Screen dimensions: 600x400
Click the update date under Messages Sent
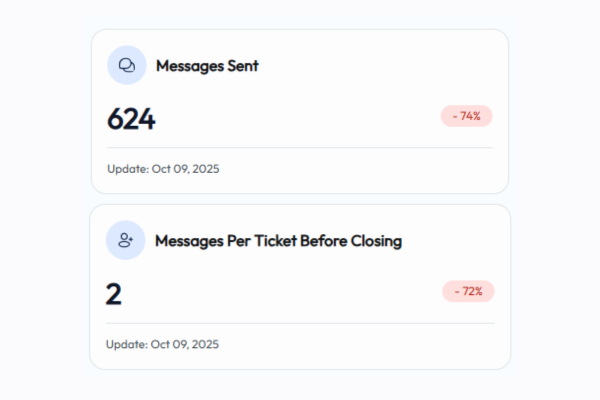(163, 169)
